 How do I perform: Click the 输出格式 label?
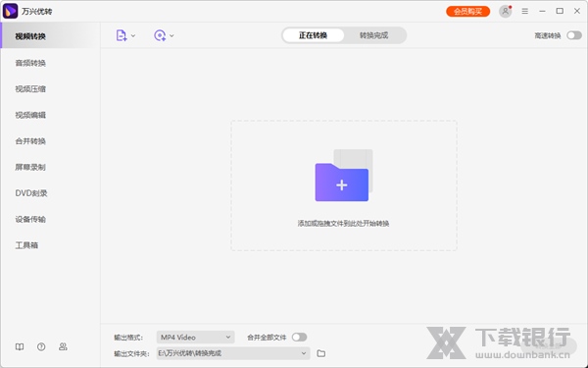tap(128, 338)
